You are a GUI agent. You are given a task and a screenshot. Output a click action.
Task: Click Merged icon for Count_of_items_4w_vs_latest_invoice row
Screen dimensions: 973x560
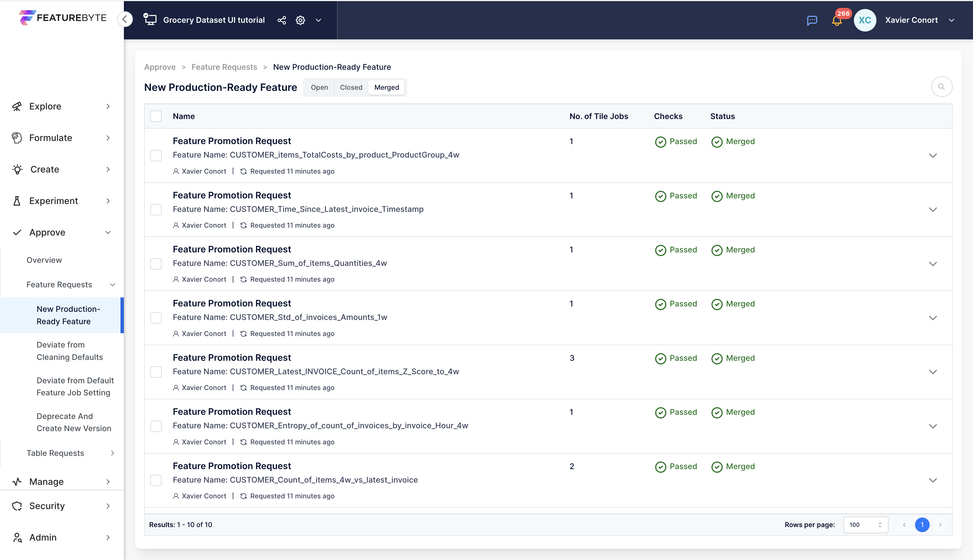[x=717, y=467]
